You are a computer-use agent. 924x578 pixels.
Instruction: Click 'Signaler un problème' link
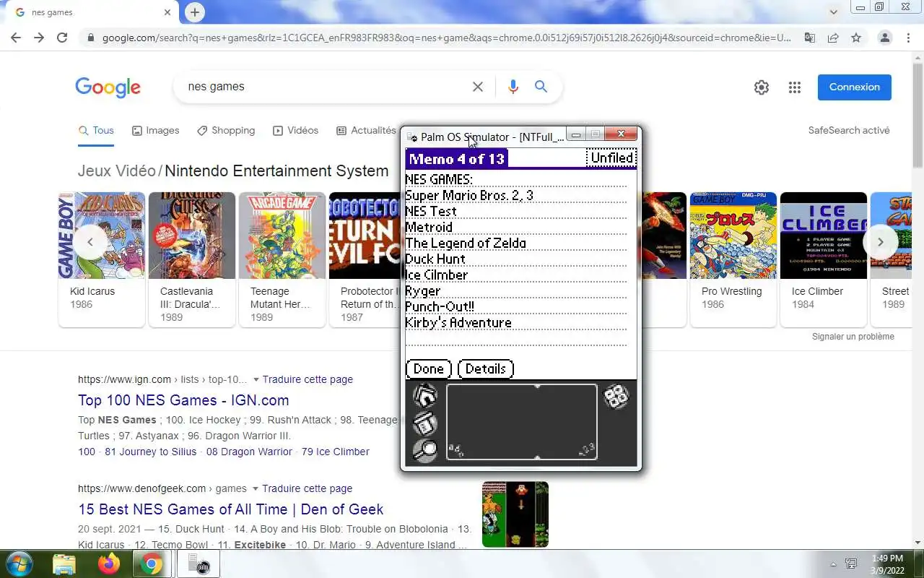(x=853, y=337)
